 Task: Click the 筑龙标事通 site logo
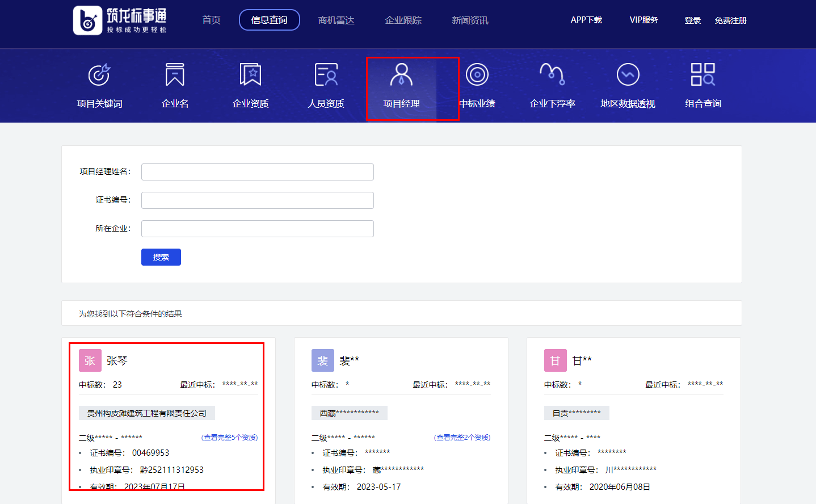pos(120,20)
